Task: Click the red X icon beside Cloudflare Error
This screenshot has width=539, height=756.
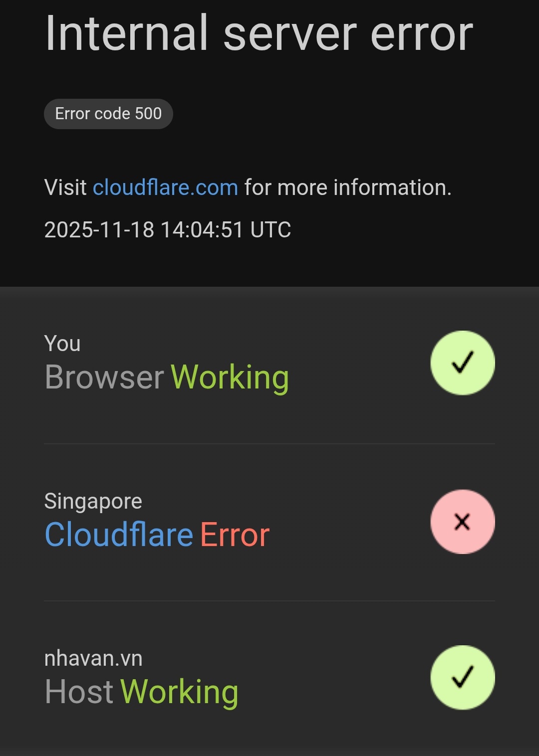Action: (x=463, y=522)
